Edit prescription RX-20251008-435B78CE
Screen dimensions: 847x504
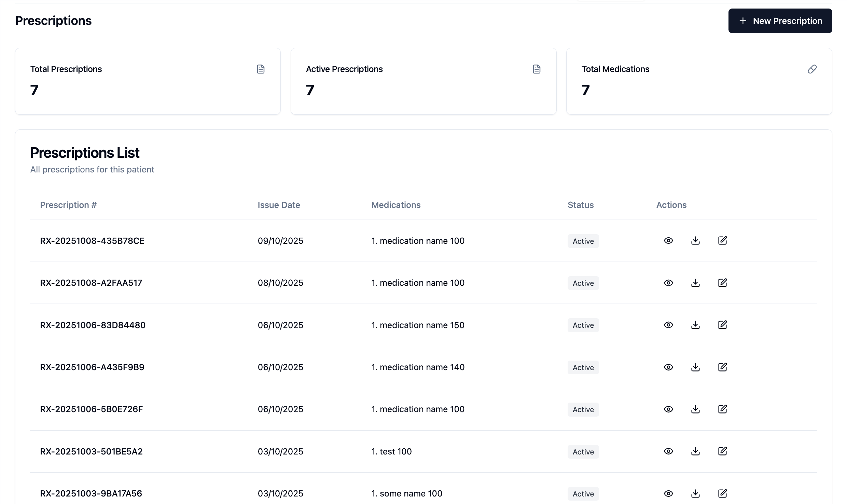click(x=722, y=241)
